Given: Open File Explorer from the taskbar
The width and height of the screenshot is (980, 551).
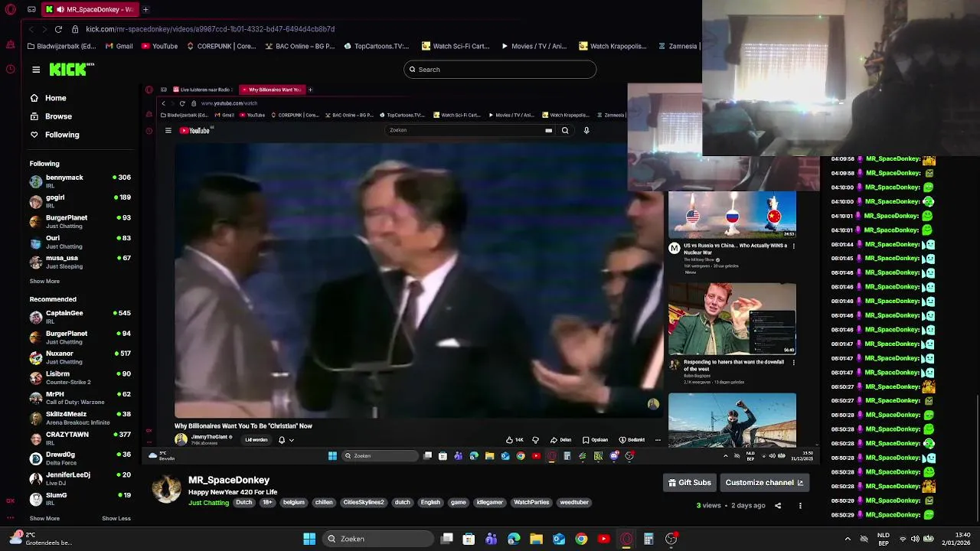Looking at the screenshot, I should point(536,539).
